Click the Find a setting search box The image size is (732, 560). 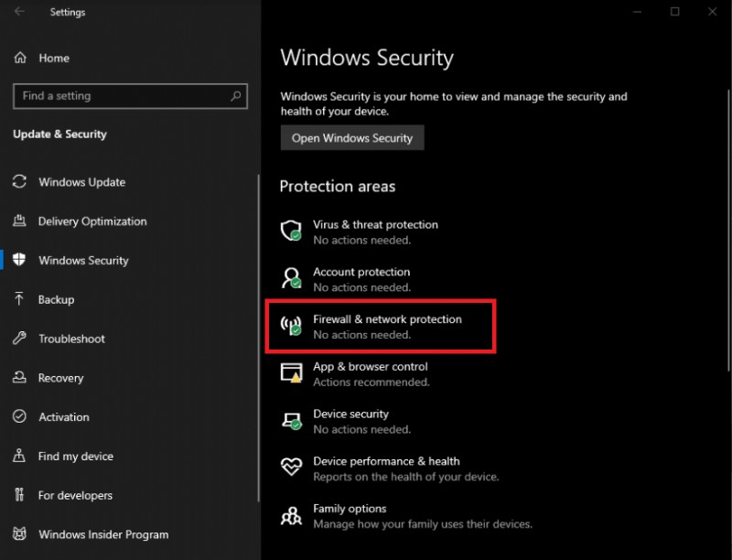point(130,96)
